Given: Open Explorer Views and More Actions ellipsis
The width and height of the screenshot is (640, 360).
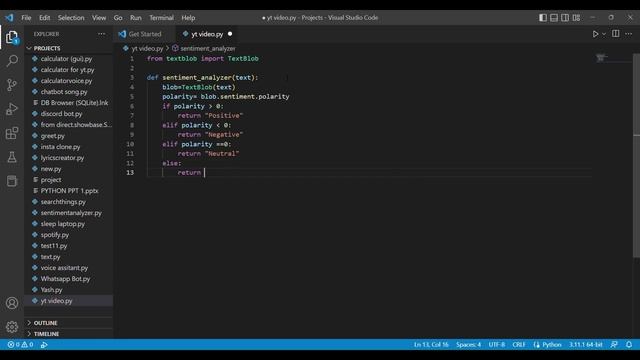Looking at the screenshot, I should [102, 34].
